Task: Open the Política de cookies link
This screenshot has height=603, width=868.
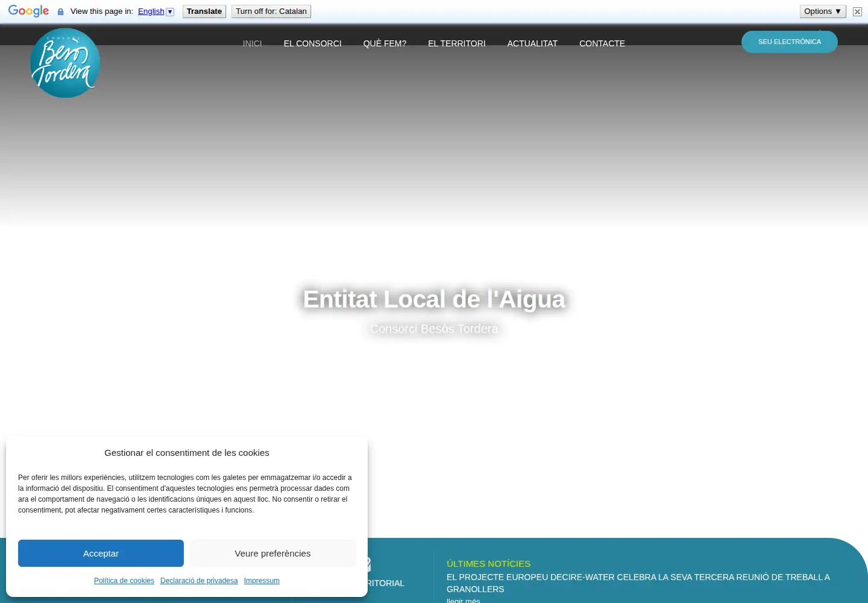Action: pyautogui.click(x=124, y=581)
